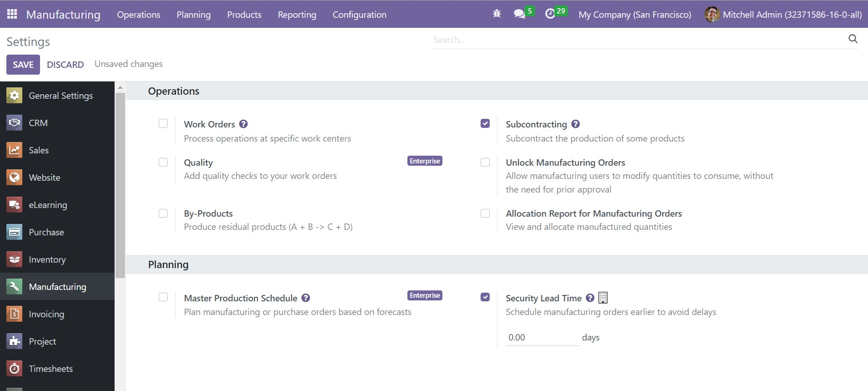
Task: Click View and allocate manufactured quantities text
Action: (x=589, y=227)
